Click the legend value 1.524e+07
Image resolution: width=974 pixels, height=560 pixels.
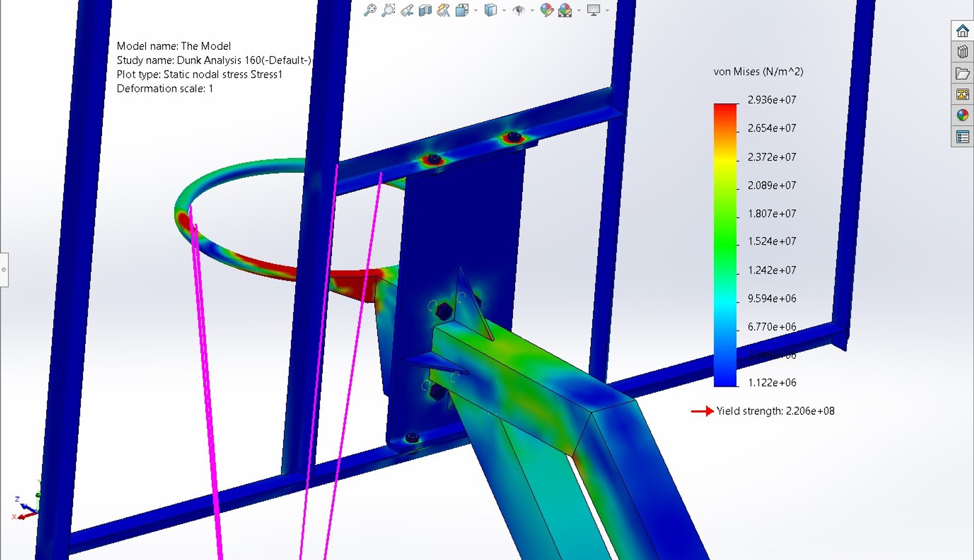(x=772, y=241)
